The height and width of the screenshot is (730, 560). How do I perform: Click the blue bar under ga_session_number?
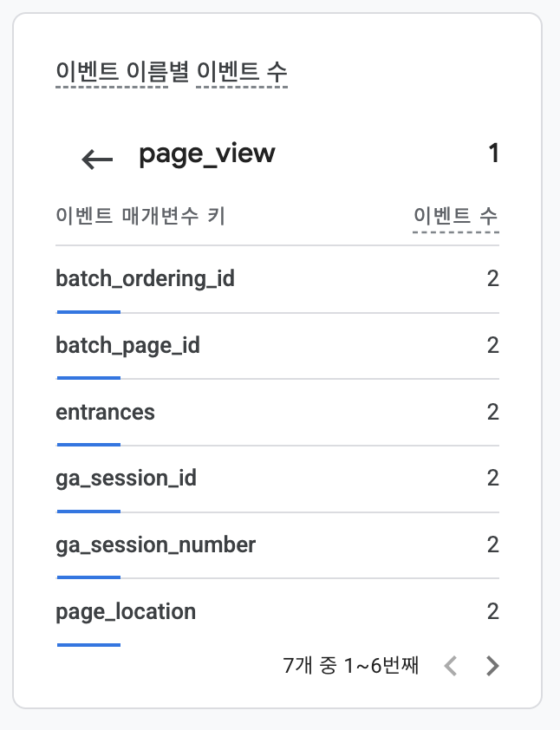pos(88,577)
